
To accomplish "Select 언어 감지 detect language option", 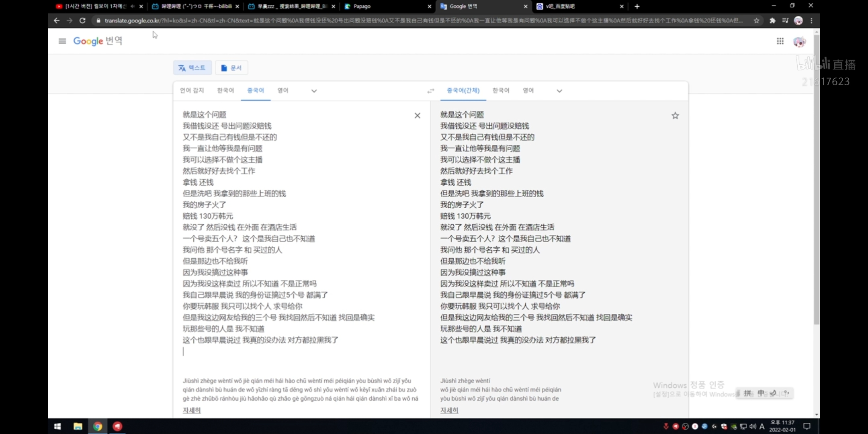I will pyautogui.click(x=192, y=90).
